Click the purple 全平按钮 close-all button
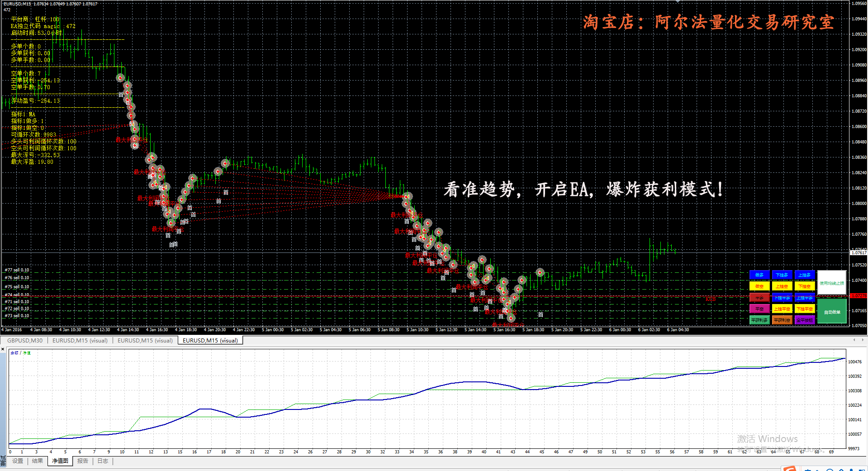The width and height of the screenshot is (868, 471). (805, 320)
